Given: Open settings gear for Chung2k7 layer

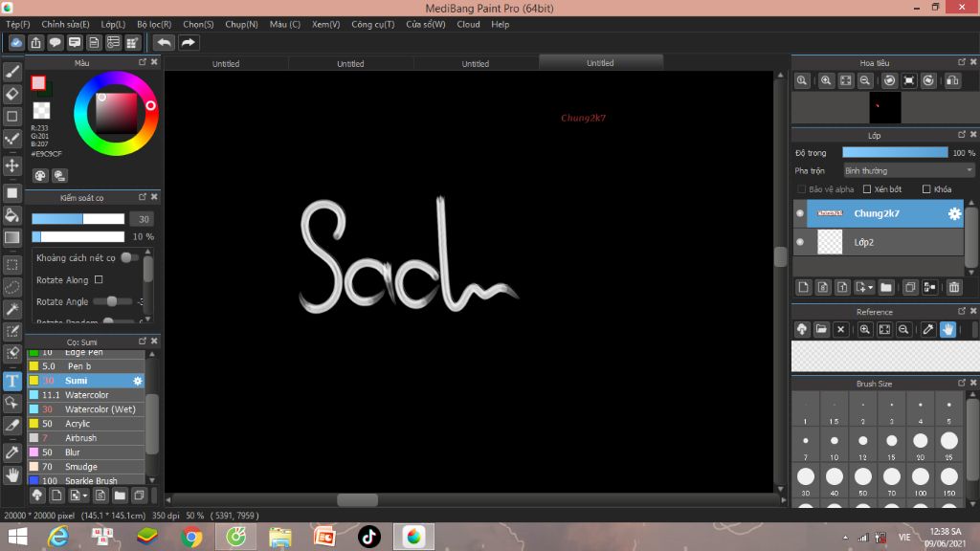Looking at the screenshot, I should pyautogui.click(x=954, y=213).
